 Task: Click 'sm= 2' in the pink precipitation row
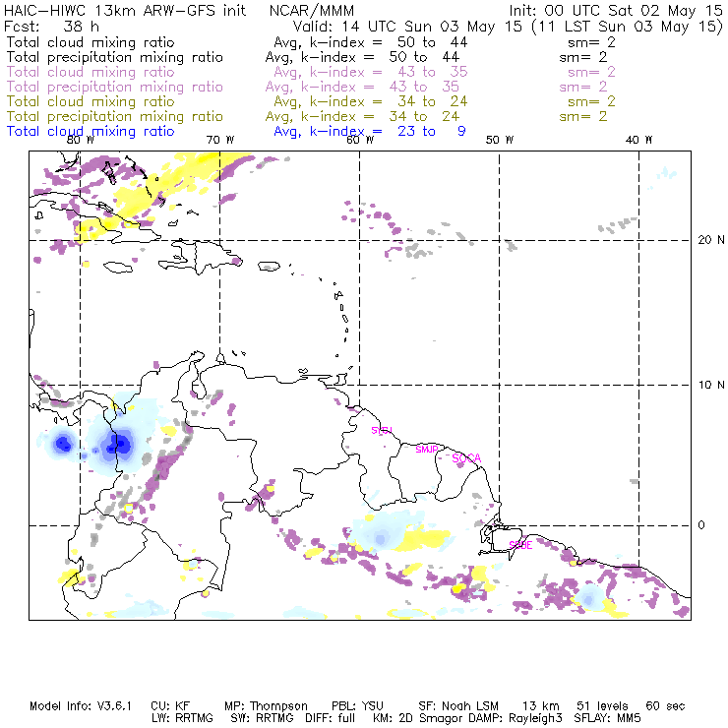click(x=583, y=87)
